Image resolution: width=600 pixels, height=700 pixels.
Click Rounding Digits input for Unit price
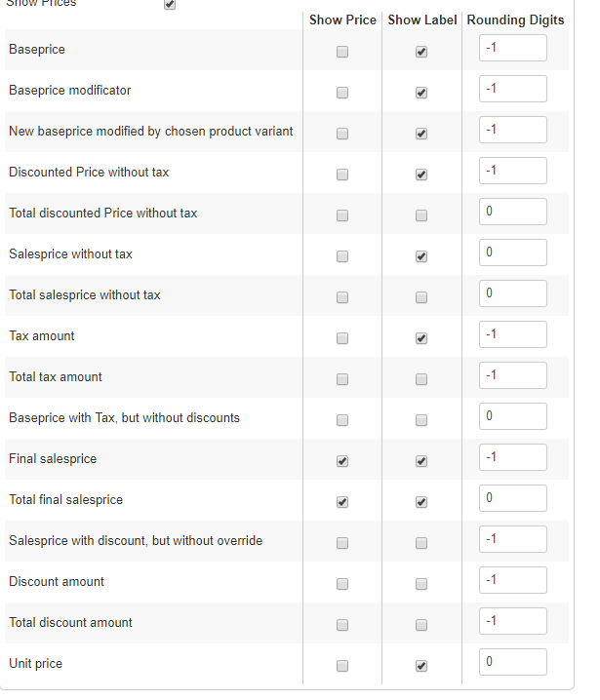[512, 663]
